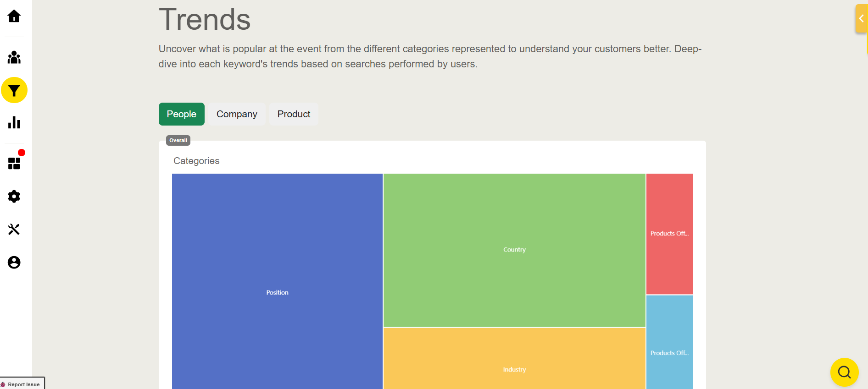Click the yellow round search button

click(x=844, y=372)
